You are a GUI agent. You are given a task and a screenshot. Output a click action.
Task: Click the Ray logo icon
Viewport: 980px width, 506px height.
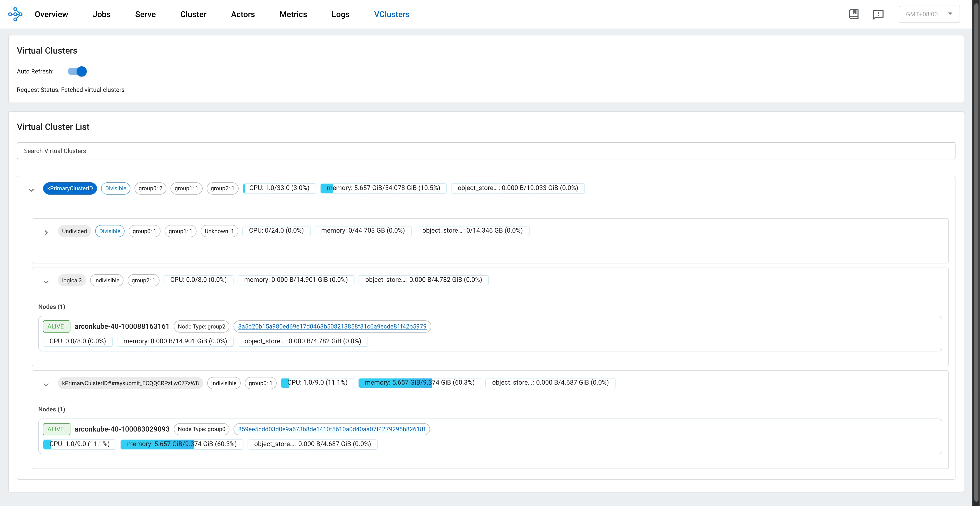tap(15, 14)
